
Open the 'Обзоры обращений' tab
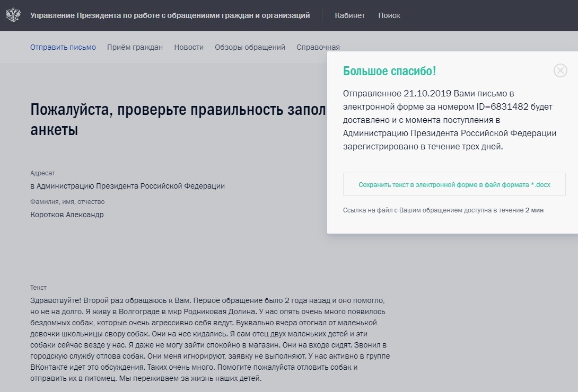[250, 47]
